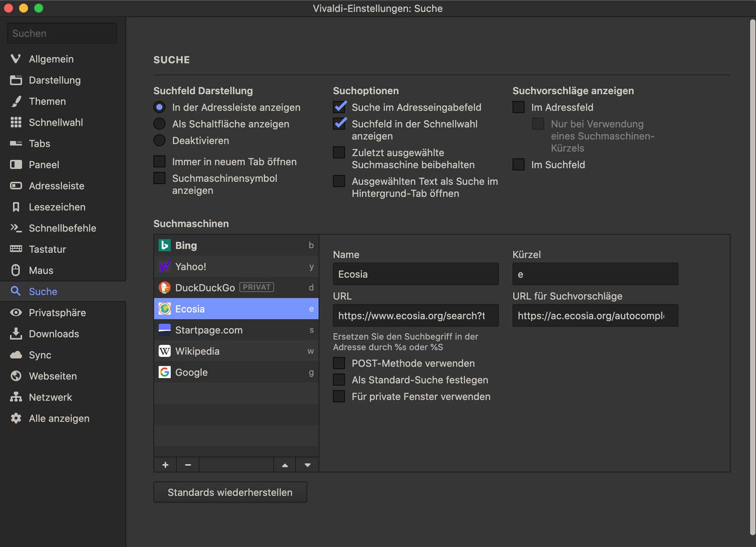
Task: Toggle 'Suchmaschinensymbol anzeigen' checkbox
Action: (159, 178)
